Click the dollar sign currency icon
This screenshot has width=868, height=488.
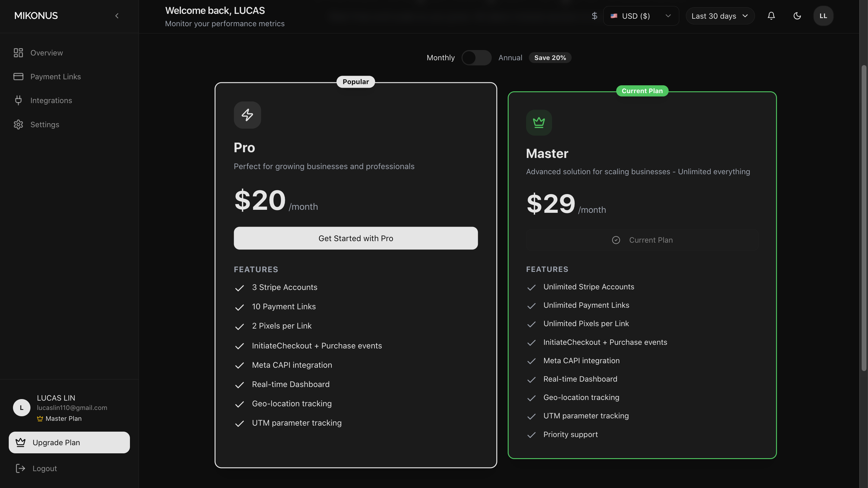pos(594,16)
